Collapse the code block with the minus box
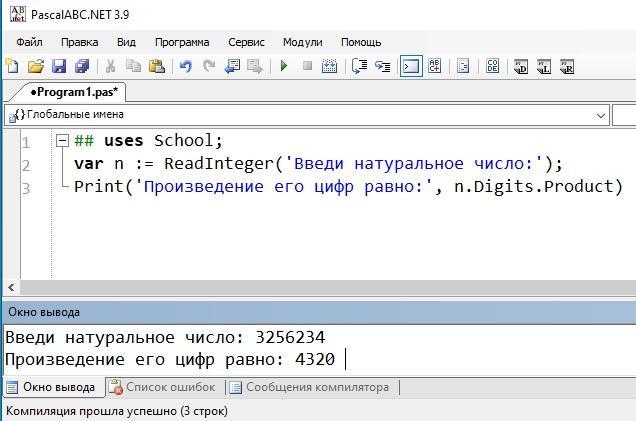Image resolution: width=636 pixels, height=421 pixels. click(x=62, y=141)
